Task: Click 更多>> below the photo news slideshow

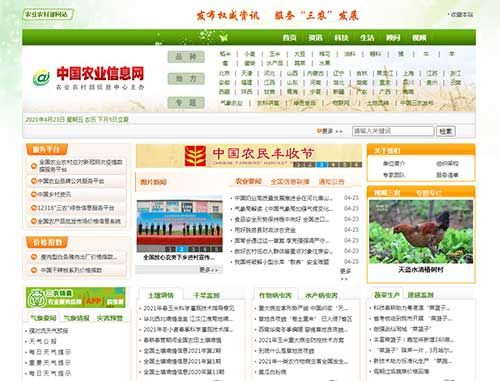Action: [x=209, y=270]
